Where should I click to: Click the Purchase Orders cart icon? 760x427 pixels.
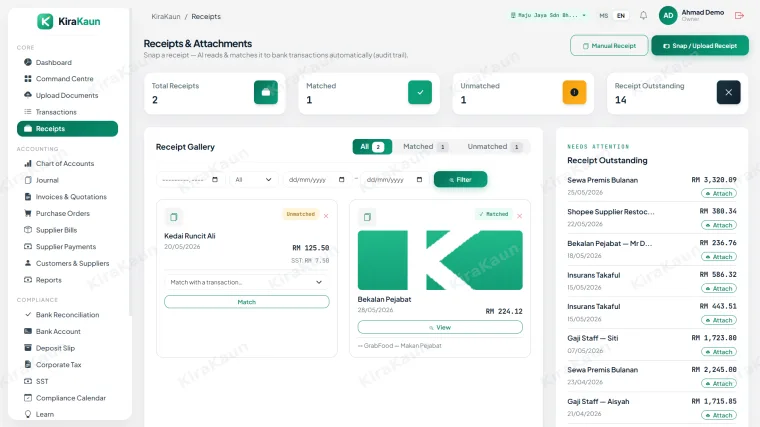(x=28, y=213)
